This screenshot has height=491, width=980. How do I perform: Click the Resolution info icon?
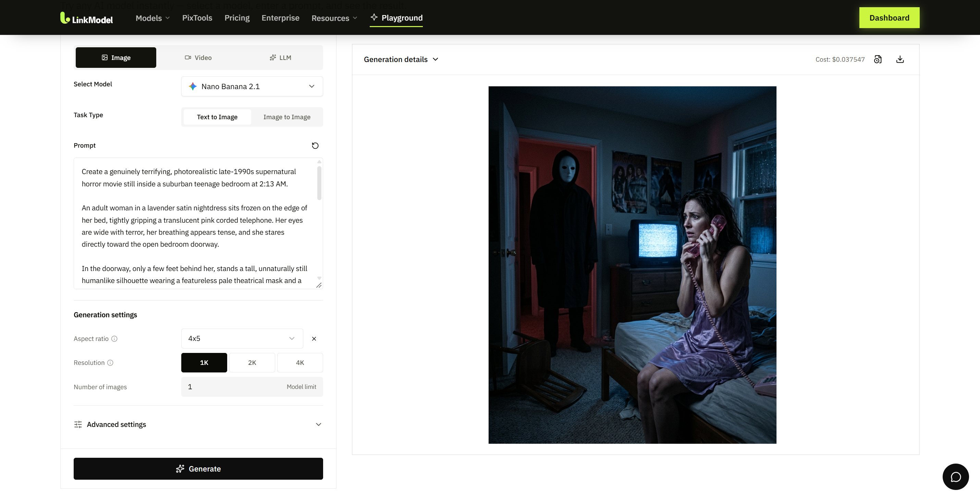(110, 363)
